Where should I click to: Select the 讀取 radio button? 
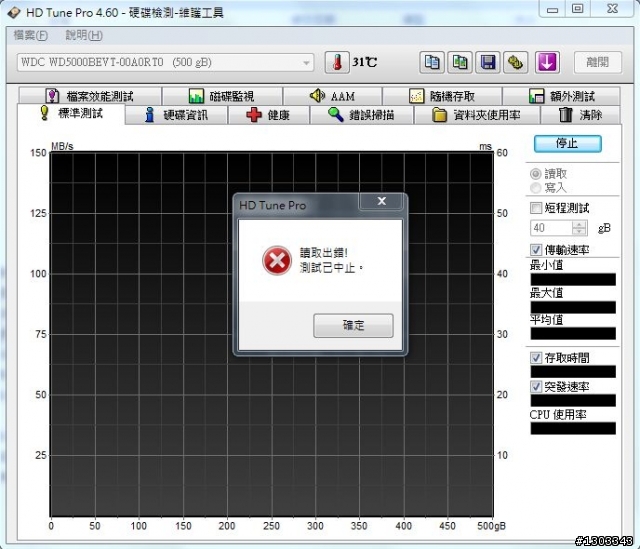[536, 174]
